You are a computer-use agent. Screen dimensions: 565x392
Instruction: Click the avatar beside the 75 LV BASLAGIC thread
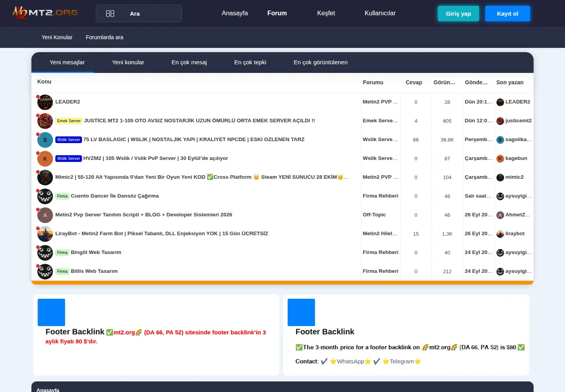[x=45, y=140]
